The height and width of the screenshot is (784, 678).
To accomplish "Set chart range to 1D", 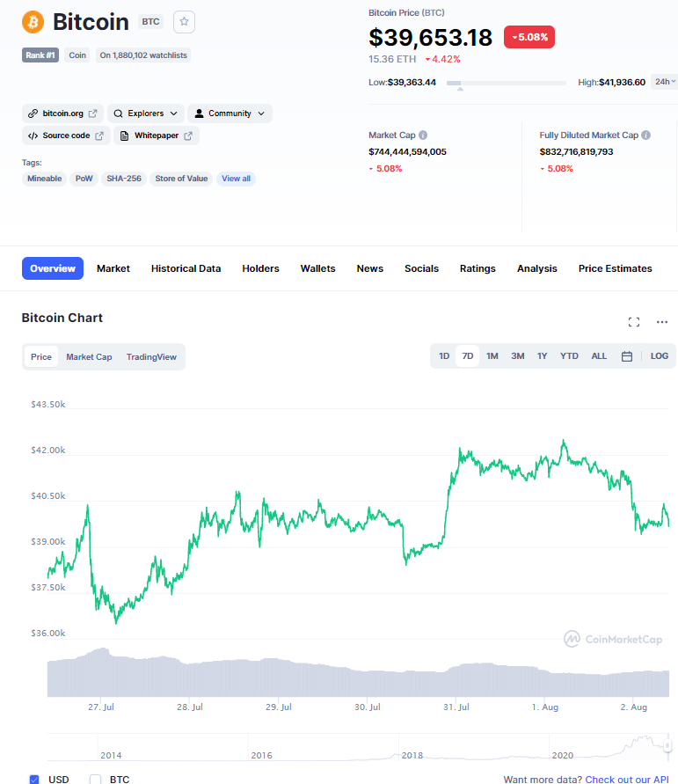I will point(444,356).
